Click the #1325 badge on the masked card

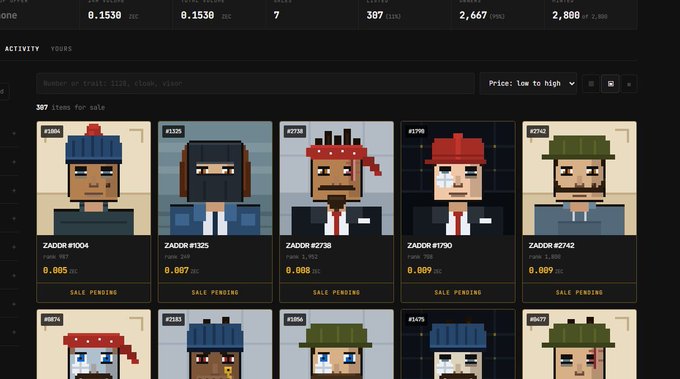(173, 131)
